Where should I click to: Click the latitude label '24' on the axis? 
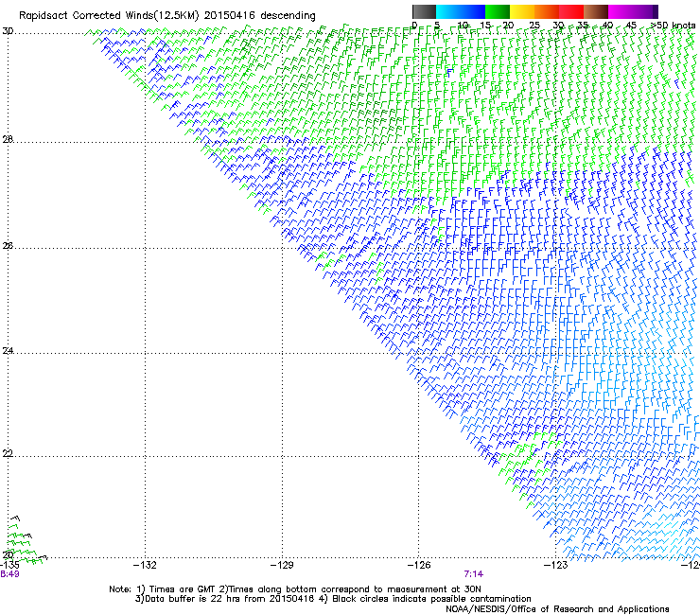coord(8,351)
